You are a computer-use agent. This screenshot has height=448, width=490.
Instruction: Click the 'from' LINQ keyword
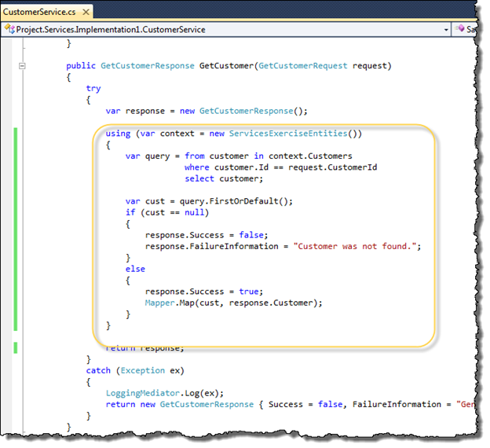click(x=195, y=156)
